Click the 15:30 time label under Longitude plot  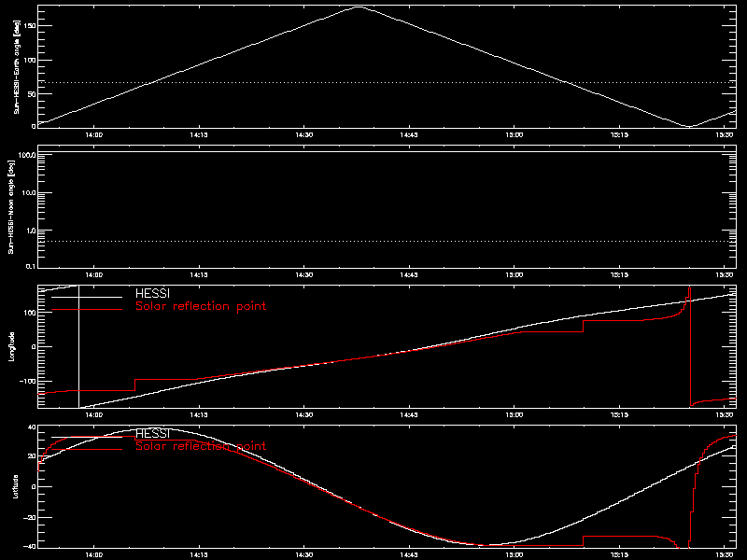point(725,414)
